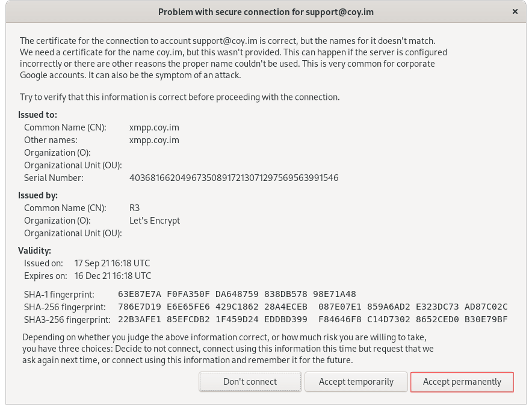Click the Other names value xmpp.coy.im
This screenshot has width=532, height=410.
[154, 140]
